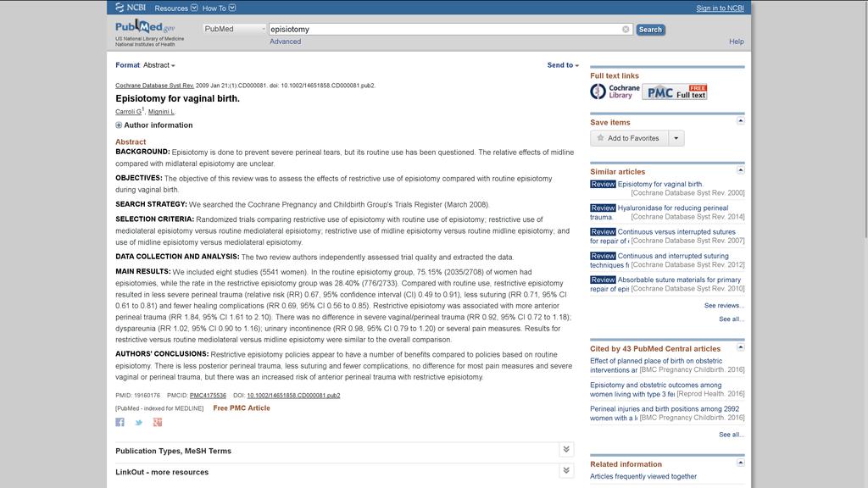Open the Help link

pos(737,42)
